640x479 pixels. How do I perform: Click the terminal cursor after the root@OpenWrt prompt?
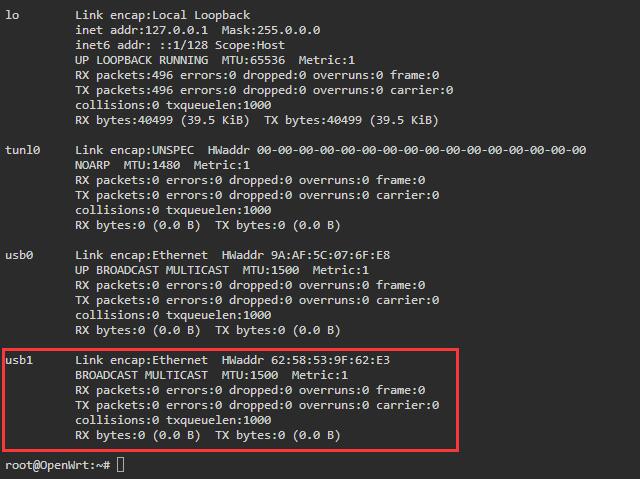pyautogui.click(x=120, y=465)
